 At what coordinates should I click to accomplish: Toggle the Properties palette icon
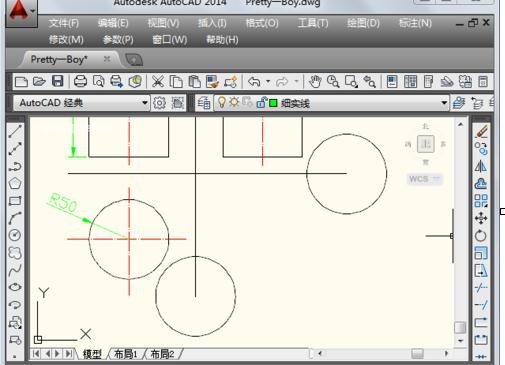point(392,81)
